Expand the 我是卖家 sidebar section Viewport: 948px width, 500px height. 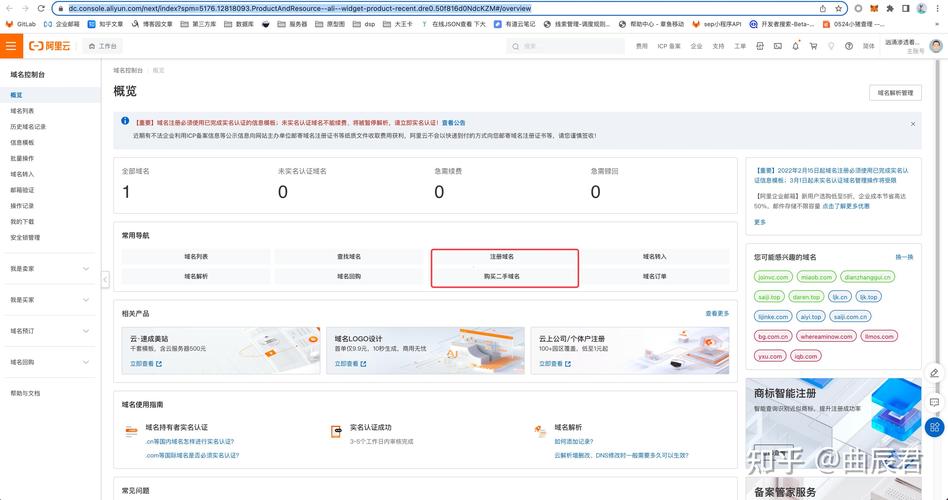(x=86, y=269)
